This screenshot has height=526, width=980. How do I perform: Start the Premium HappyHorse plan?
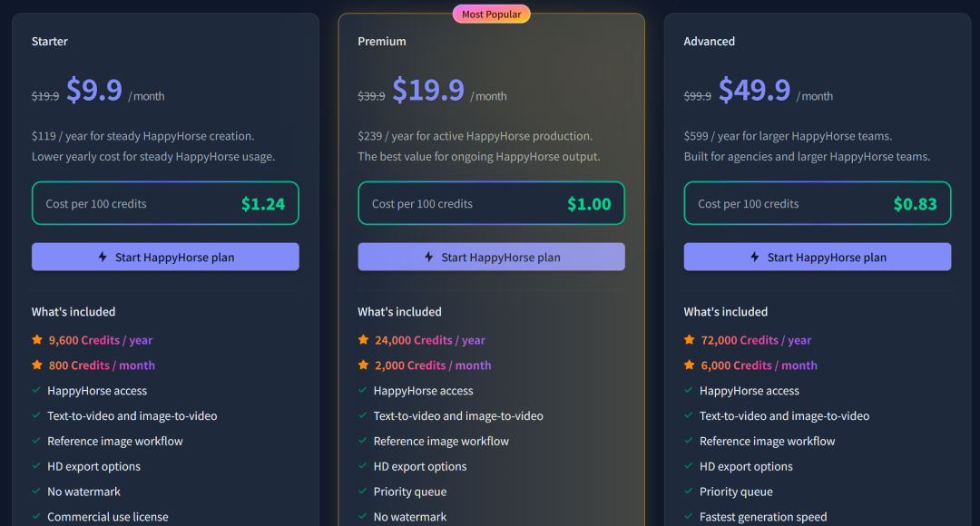491,258
